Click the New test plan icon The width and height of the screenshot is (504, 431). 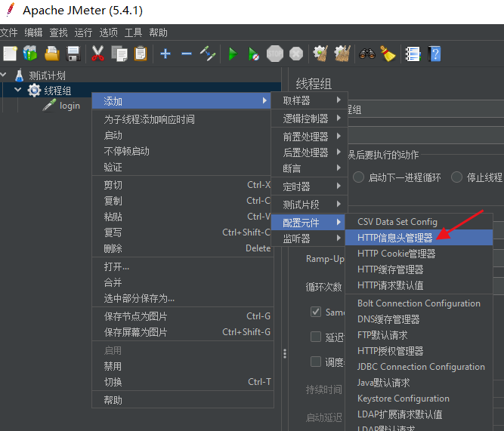click(11, 54)
